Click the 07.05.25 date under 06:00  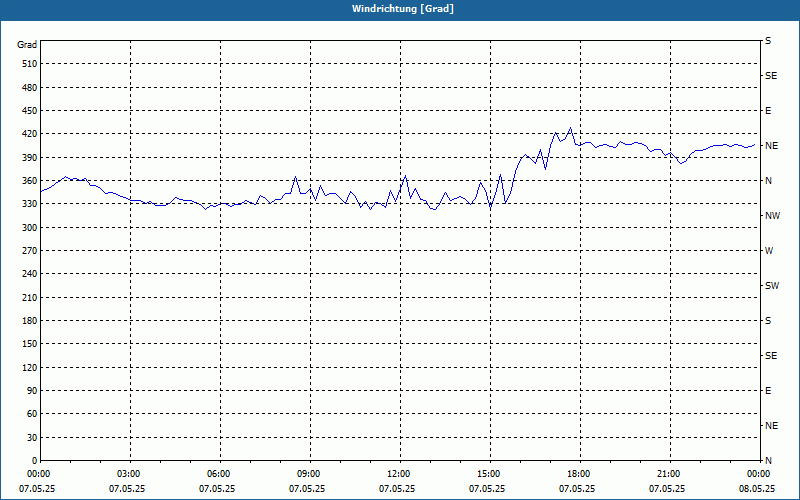[216, 489]
